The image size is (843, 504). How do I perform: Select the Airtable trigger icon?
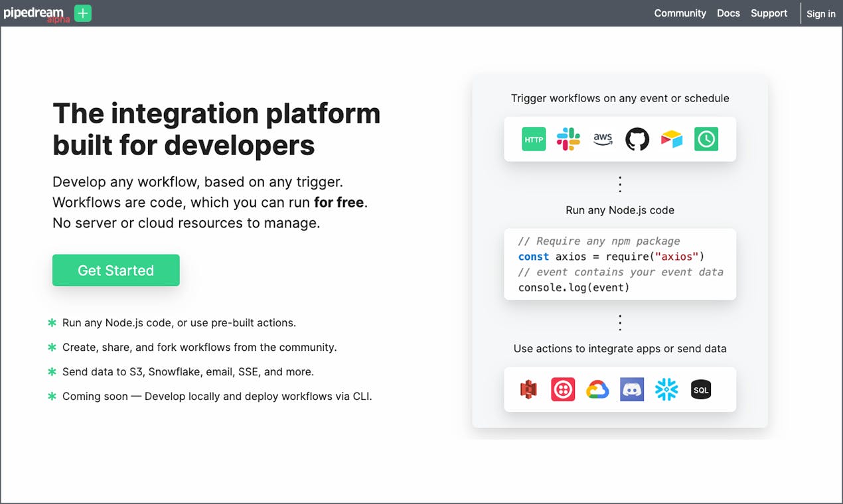click(x=672, y=139)
